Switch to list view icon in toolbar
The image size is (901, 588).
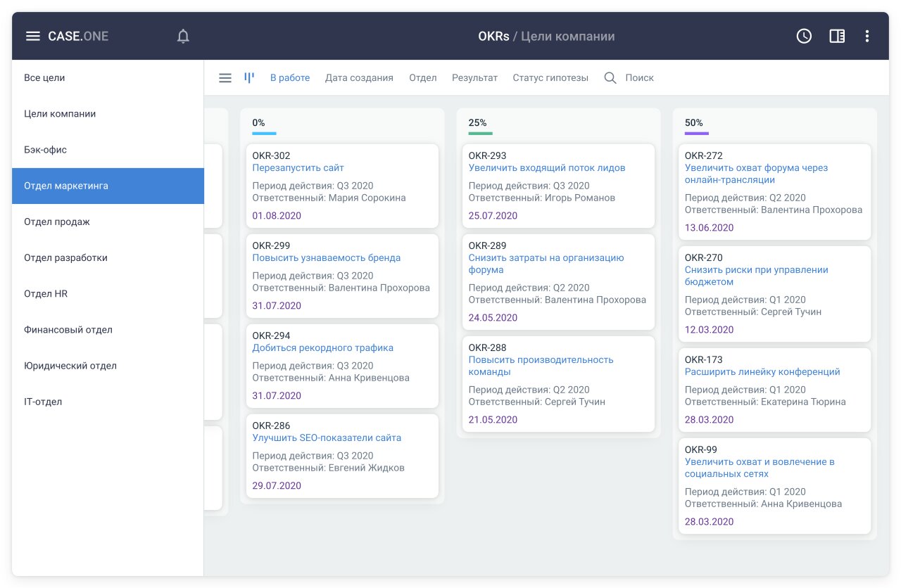(225, 78)
